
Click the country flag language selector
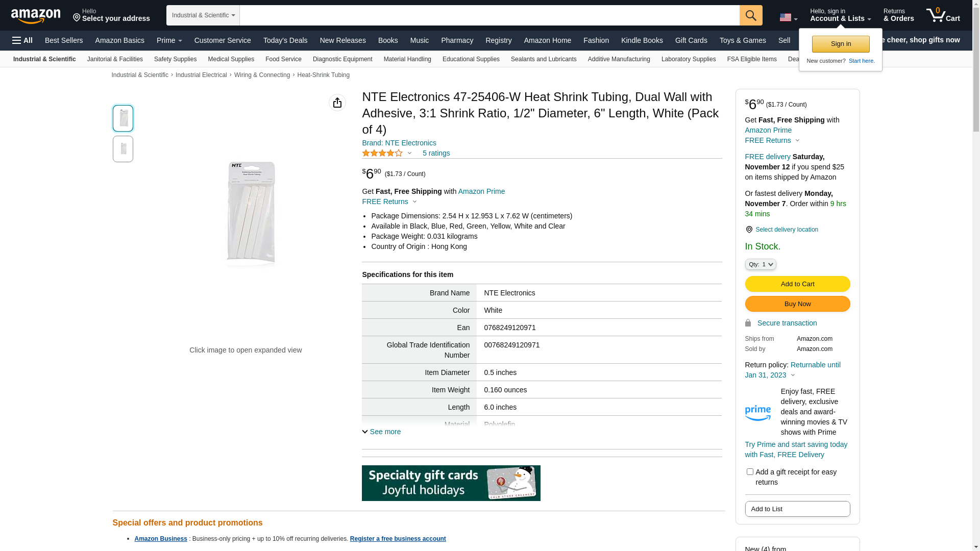788,17
